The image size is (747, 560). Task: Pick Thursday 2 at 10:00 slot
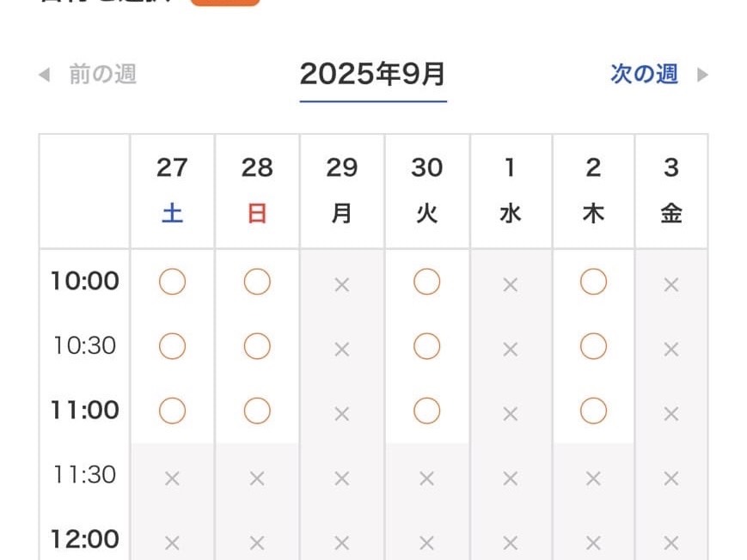pos(593,282)
